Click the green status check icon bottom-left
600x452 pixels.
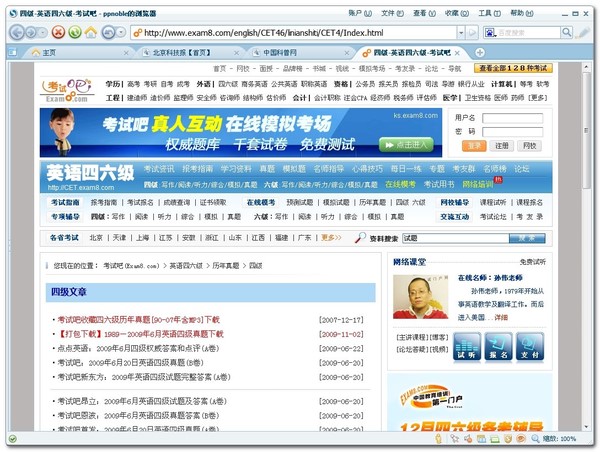tap(12, 439)
